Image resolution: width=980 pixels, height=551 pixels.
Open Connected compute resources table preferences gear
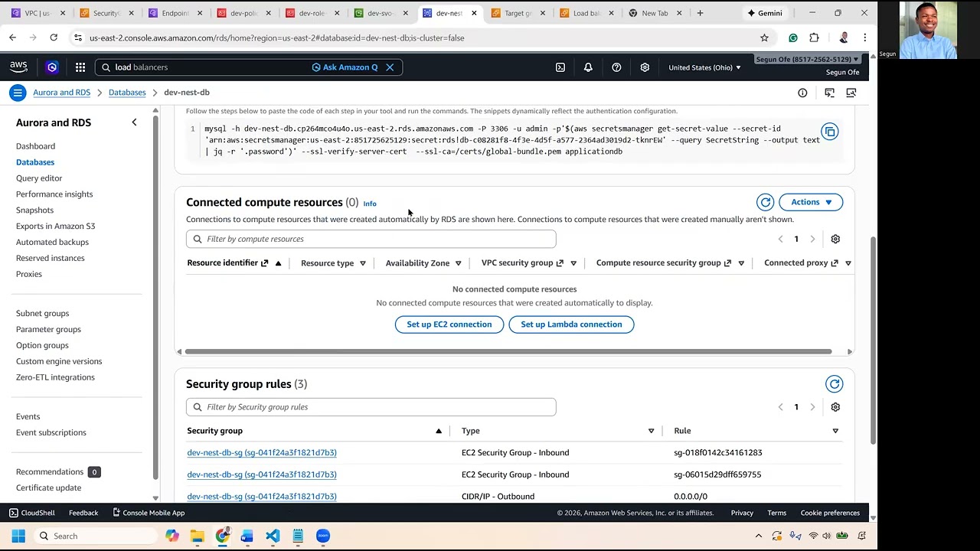click(x=835, y=239)
